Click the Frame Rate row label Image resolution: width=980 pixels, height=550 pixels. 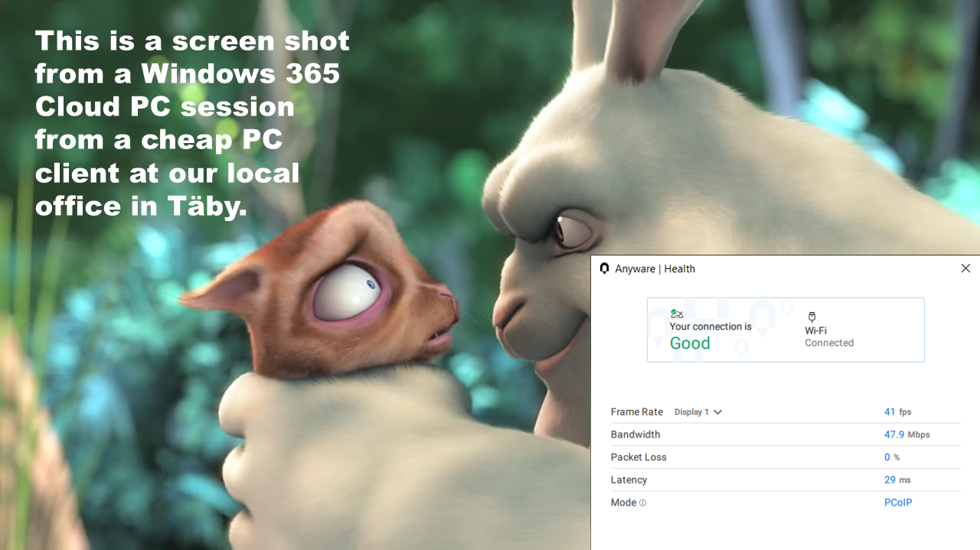(636, 412)
